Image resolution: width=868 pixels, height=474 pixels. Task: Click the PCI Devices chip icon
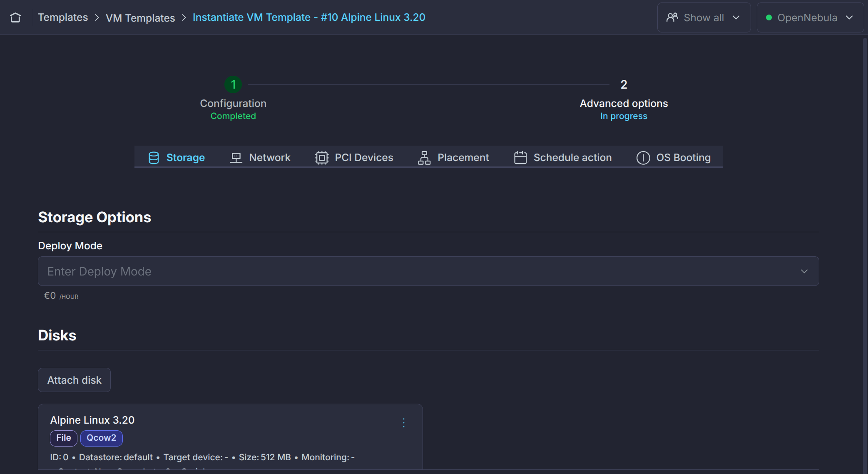[x=322, y=158]
